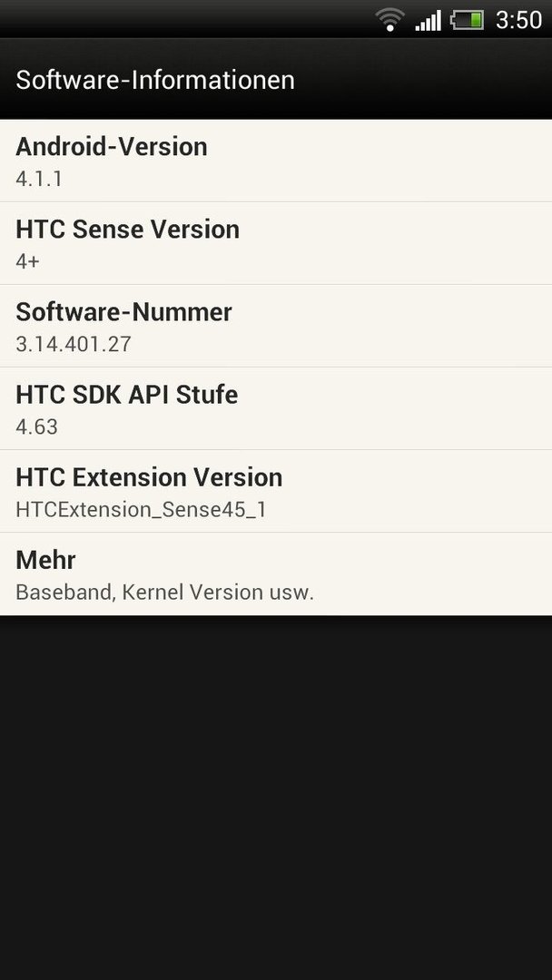This screenshot has height=980, width=552.
Task: Tap the 4.1.1 version value
Action: [x=39, y=180]
